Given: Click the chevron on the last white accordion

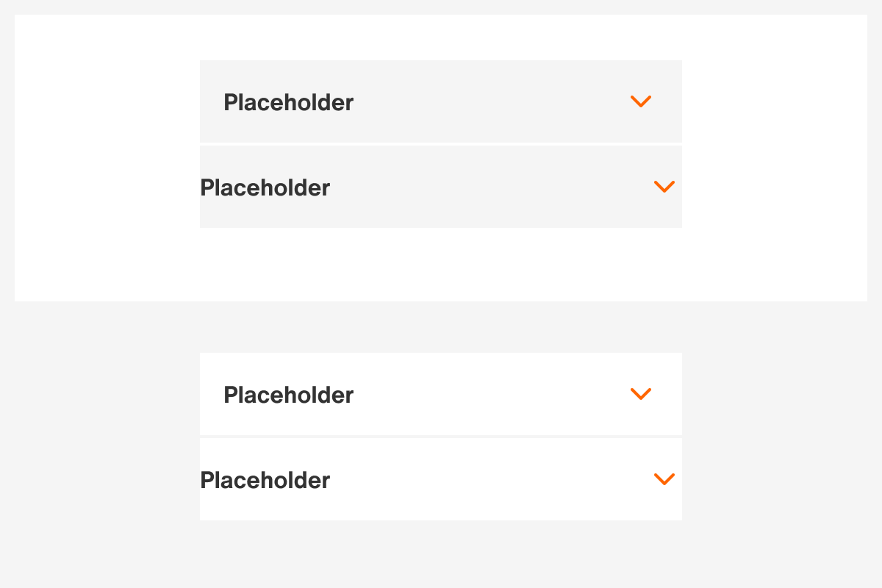Looking at the screenshot, I should (664, 478).
